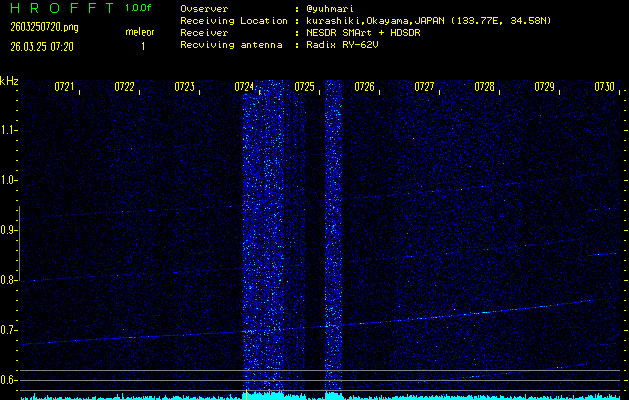Select the 0730 time marker

[604, 87]
